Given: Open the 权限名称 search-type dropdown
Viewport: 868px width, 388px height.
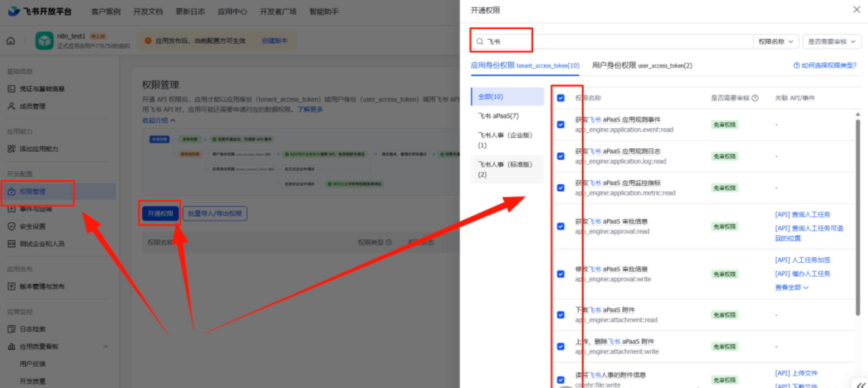Looking at the screenshot, I should [x=776, y=42].
